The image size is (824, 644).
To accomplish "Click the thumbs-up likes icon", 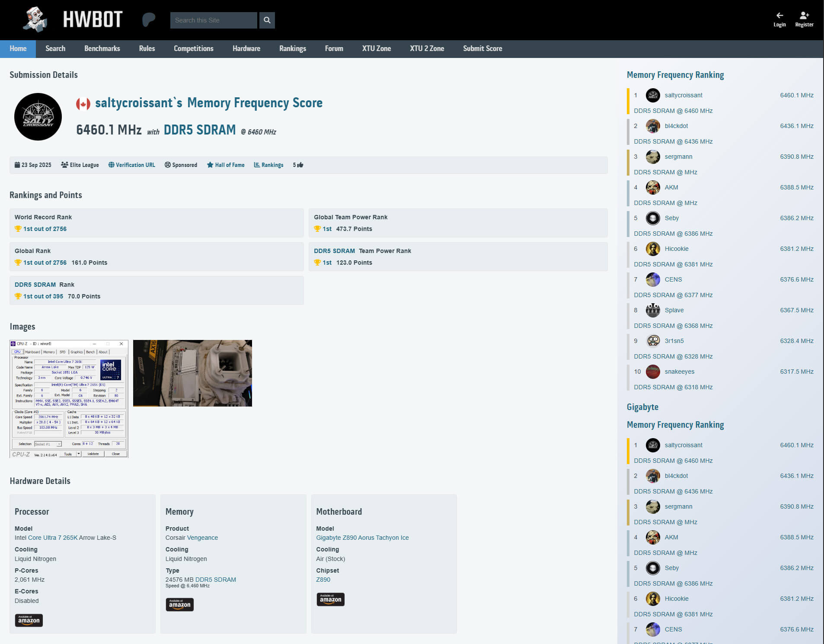I will click(300, 165).
